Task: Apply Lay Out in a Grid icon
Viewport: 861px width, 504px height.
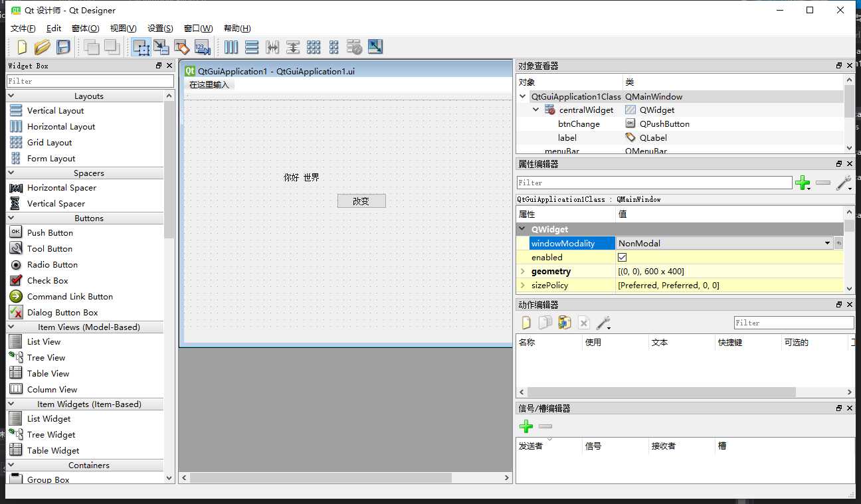Action: (x=314, y=47)
